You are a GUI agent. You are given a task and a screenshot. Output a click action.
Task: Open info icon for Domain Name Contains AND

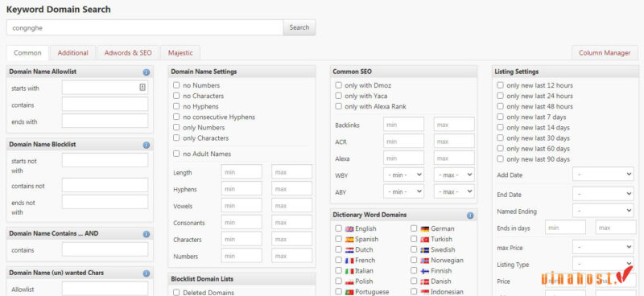tap(147, 234)
